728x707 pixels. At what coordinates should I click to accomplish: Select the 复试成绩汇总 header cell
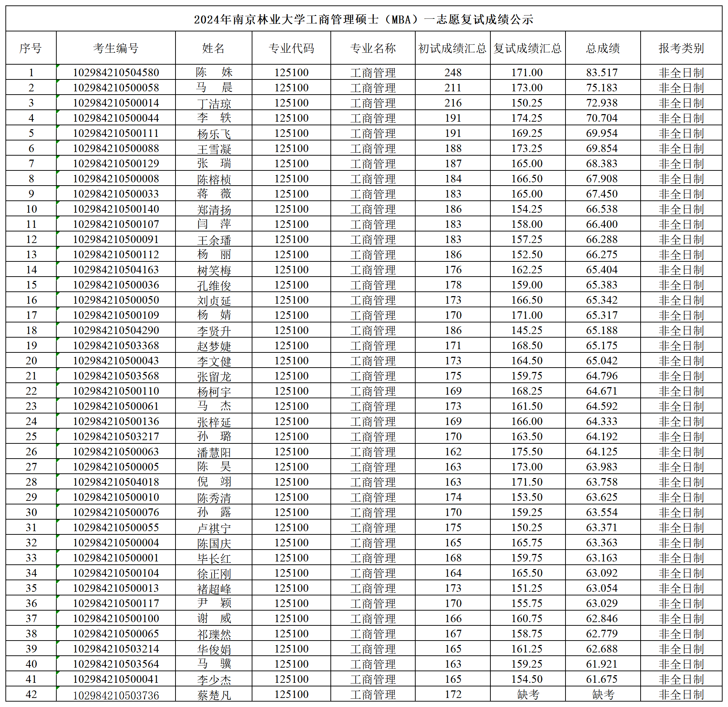pos(528,48)
